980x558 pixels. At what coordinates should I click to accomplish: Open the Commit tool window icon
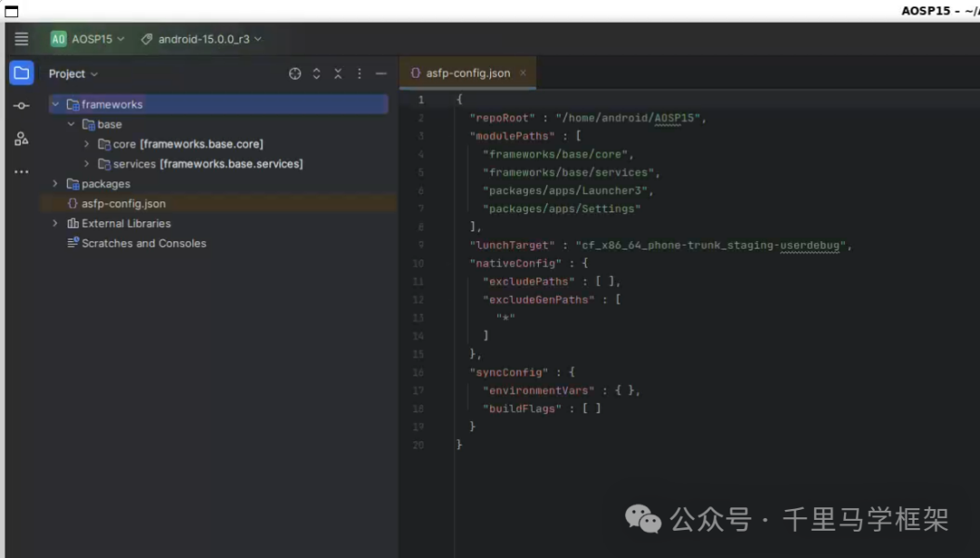pyautogui.click(x=21, y=105)
